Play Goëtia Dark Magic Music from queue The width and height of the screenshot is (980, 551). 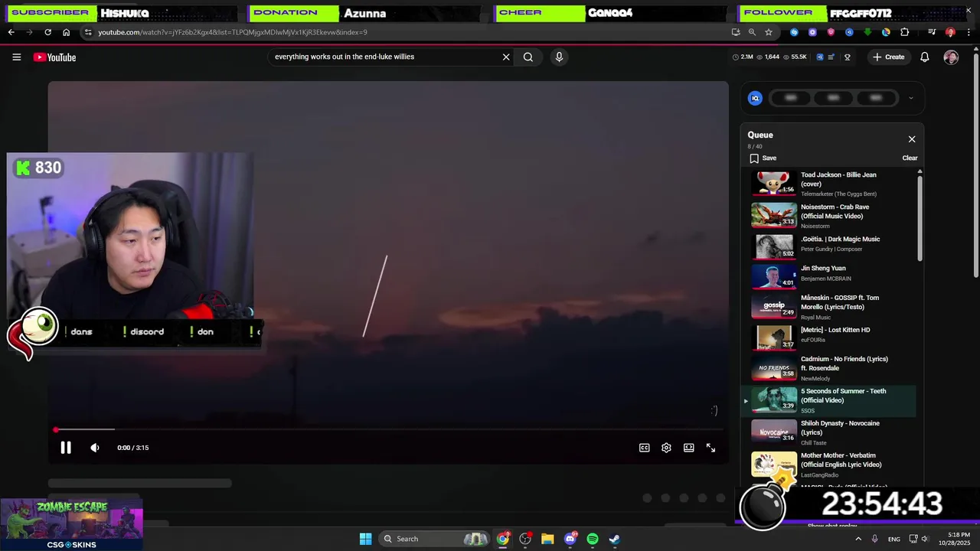pos(833,246)
